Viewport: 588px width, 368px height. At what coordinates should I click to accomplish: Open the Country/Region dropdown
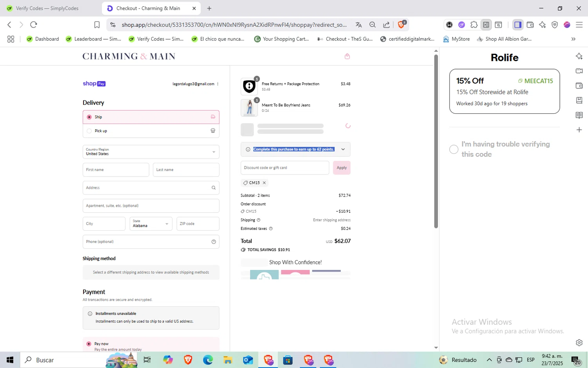pos(151,152)
